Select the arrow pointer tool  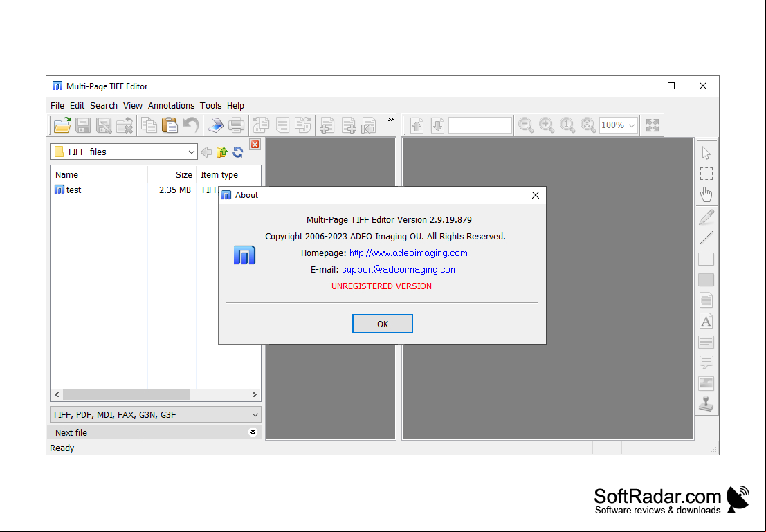coord(706,153)
